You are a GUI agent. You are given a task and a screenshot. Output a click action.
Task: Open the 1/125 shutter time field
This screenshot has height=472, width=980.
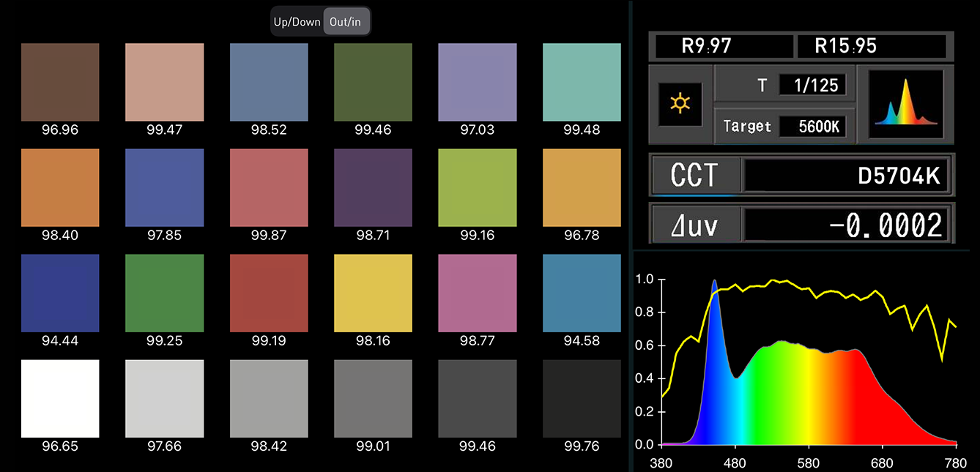(812, 85)
